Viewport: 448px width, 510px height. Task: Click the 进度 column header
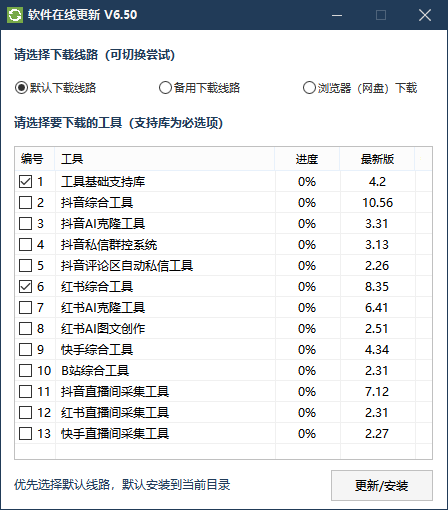[x=307, y=159]
